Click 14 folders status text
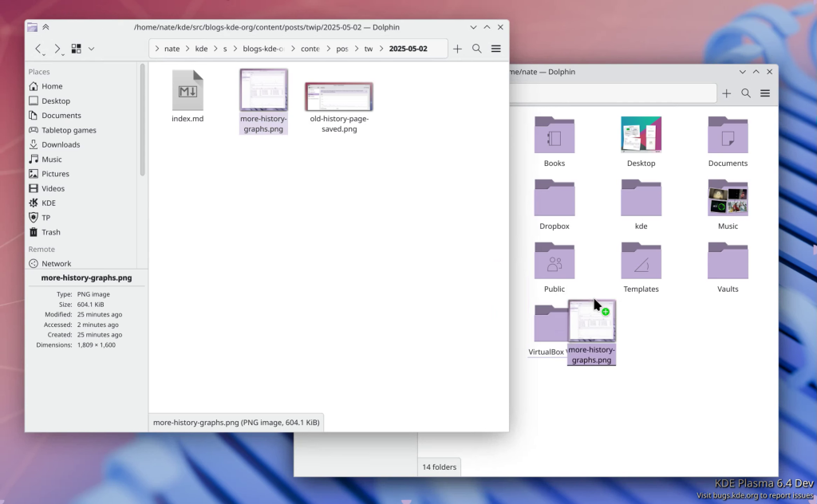The width and height of the screenshot is (817, 504). tap(440, 467)
